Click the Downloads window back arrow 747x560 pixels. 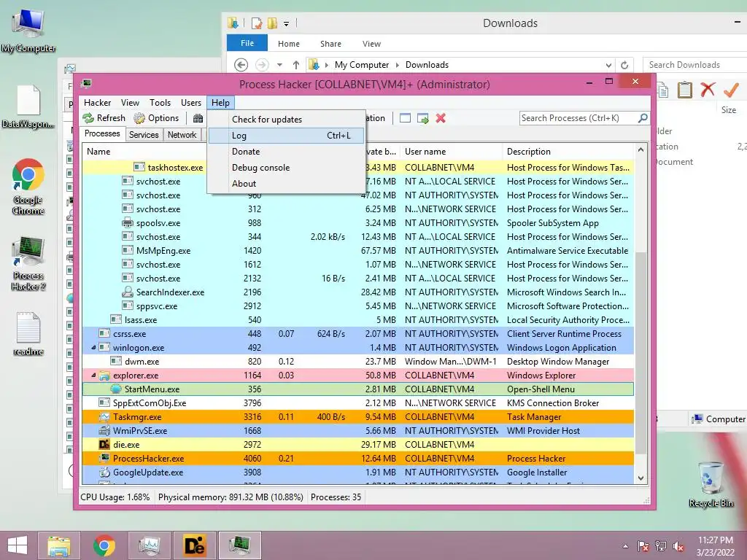(241, 65)
